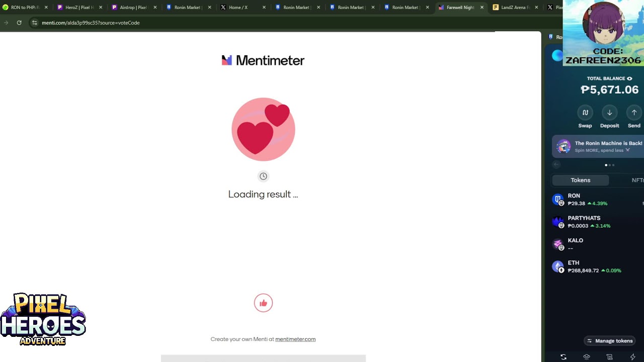This screenshot has height=362, width=644.
Task: Click the Send arrow icon
Action: pyautogui.click(x=634, y=113)
